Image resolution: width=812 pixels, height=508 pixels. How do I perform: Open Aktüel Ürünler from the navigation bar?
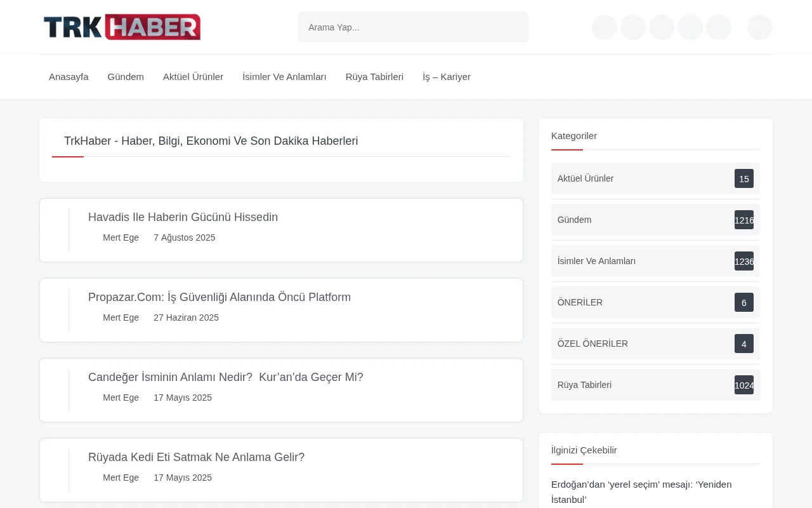(x=193, y=76)
